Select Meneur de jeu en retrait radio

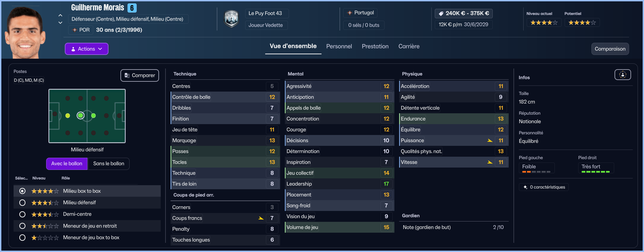coord(22,226)
